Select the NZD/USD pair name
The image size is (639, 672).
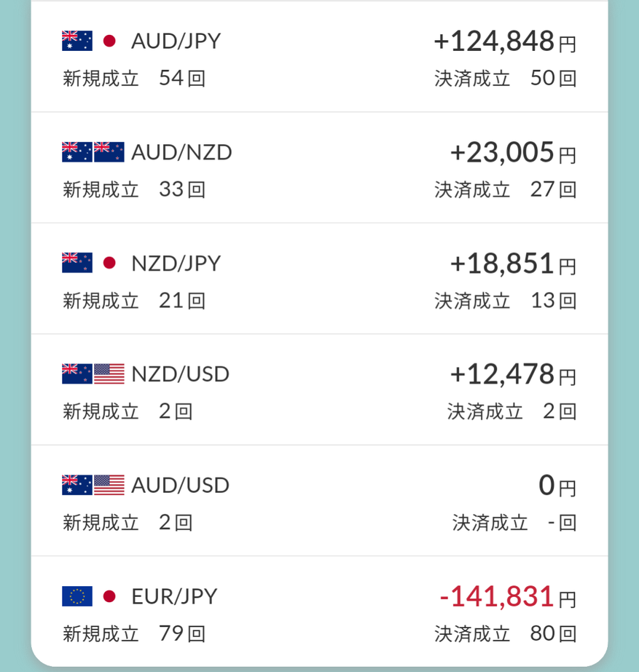[x=180, y=374]
